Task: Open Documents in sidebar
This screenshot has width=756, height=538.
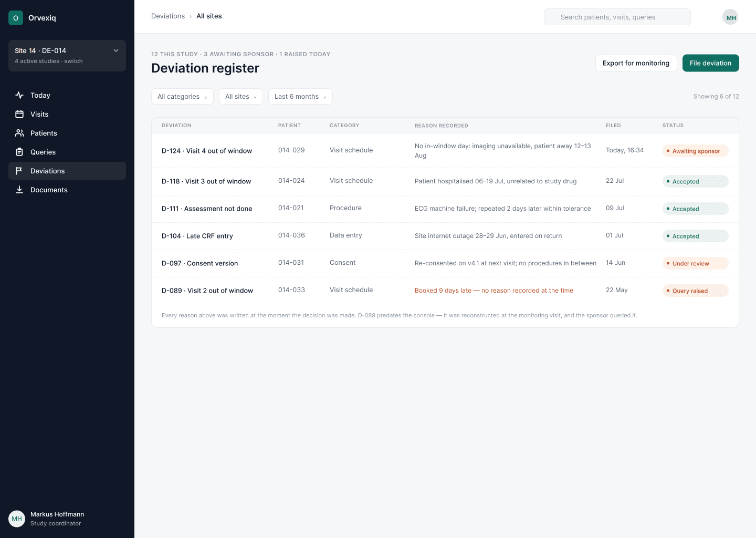Action: pyautogui.click(x=67, y=190)
